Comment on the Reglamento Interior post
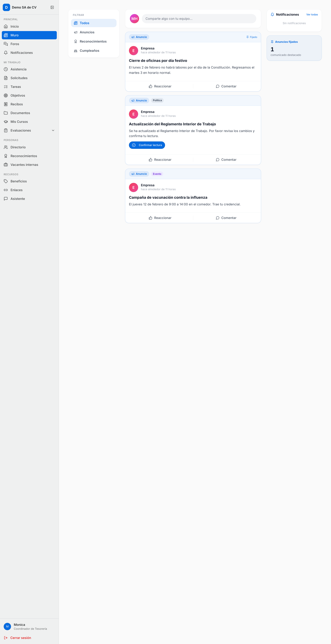Viewport: 331px width, 644px height. tap(226, 160)
